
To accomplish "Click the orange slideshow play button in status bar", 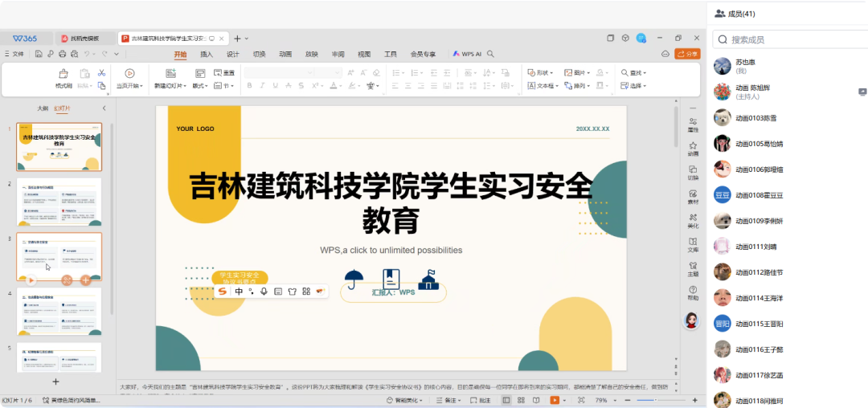I will click(555, 400).
